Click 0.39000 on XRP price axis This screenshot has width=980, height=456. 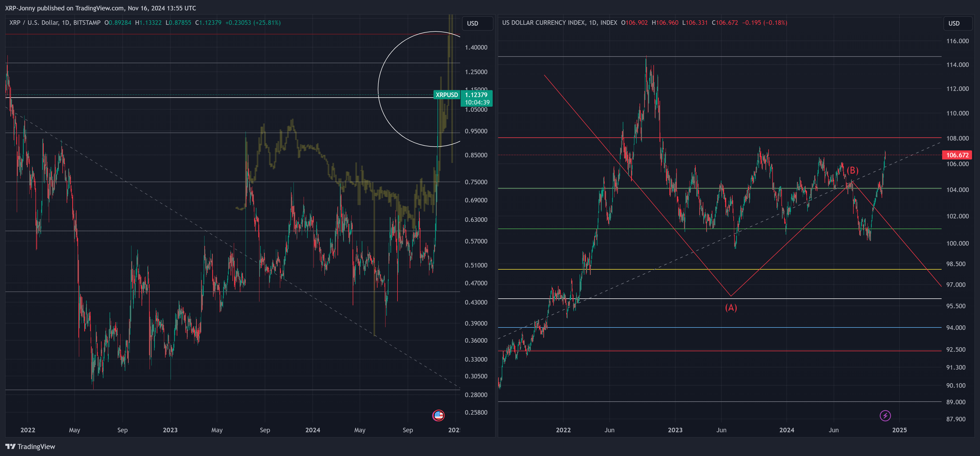[476, 323]
